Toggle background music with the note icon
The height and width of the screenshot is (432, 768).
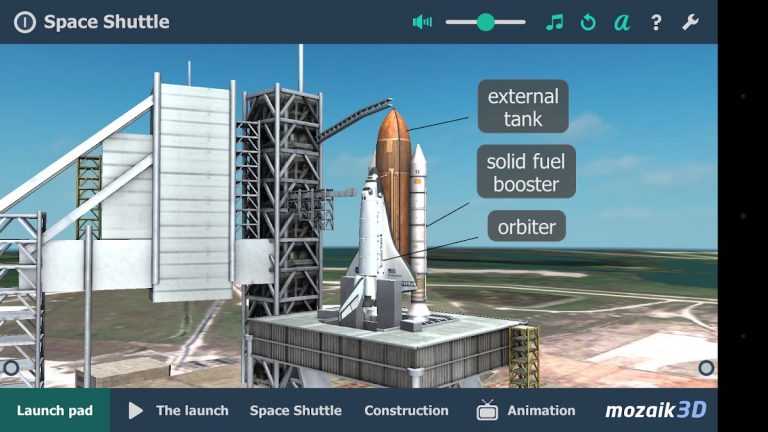554,22
